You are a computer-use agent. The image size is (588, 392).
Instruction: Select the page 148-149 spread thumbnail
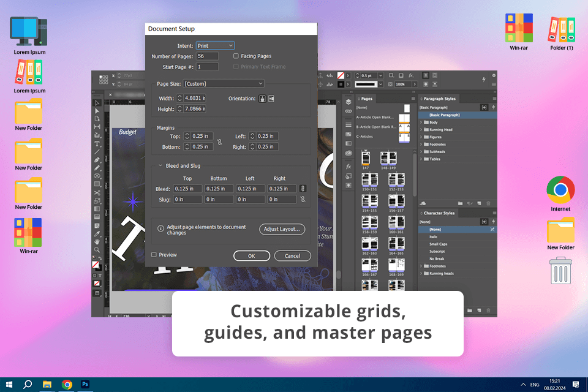click(388, 158)
